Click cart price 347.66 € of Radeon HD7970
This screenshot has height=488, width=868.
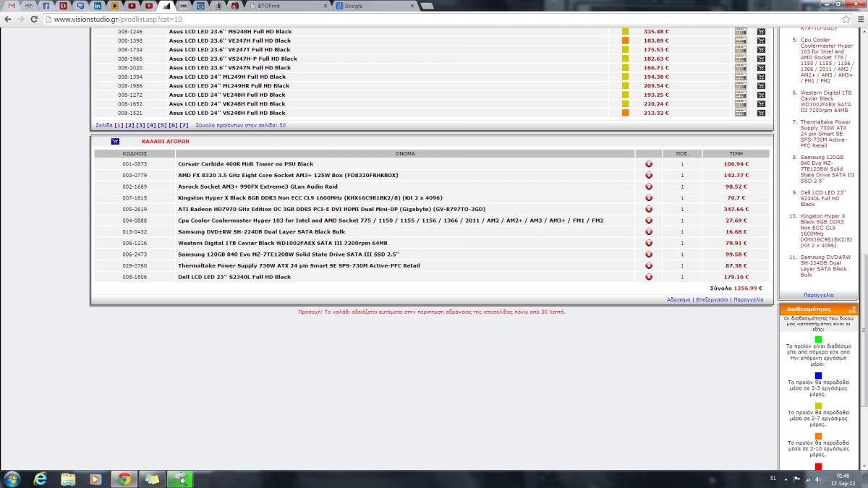(x=736, y=209)
